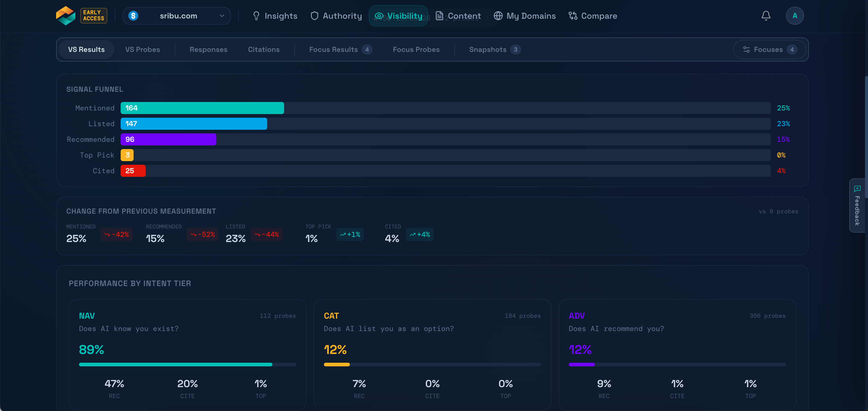The image size is (868, 411).
Task: Switch to the Focus Probes tab
Action: pyautogui.click(x=416, y=49)
